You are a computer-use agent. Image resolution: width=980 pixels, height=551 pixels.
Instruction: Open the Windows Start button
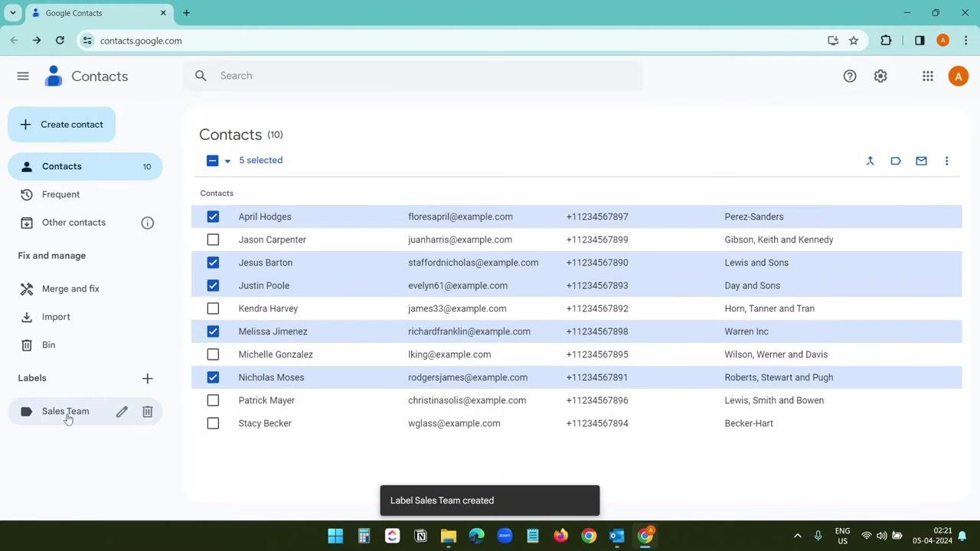click(x=335, y=536)
